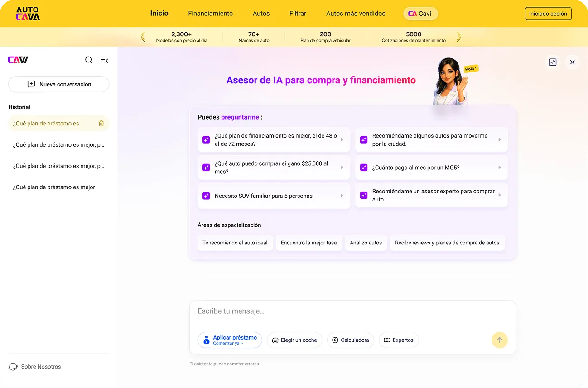588x388 pixels.
Task: Select the Analizo autos chip
Action: point(366,243)
